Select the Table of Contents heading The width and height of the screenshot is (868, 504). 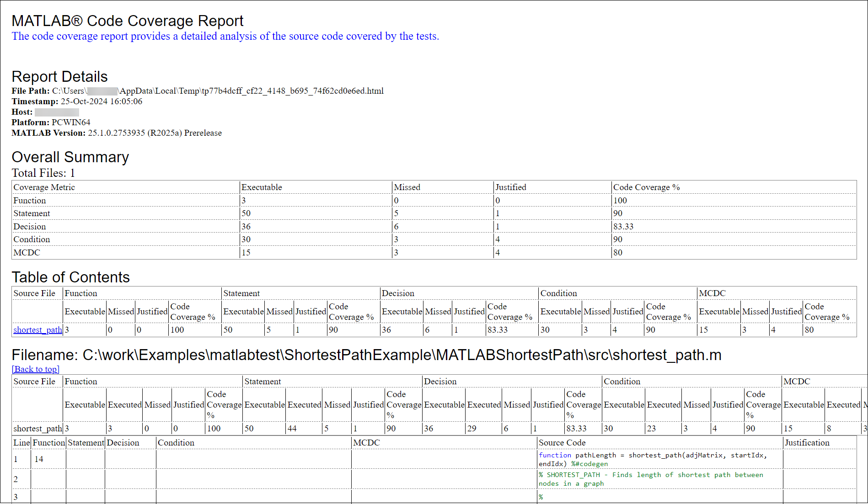[71, 277]
